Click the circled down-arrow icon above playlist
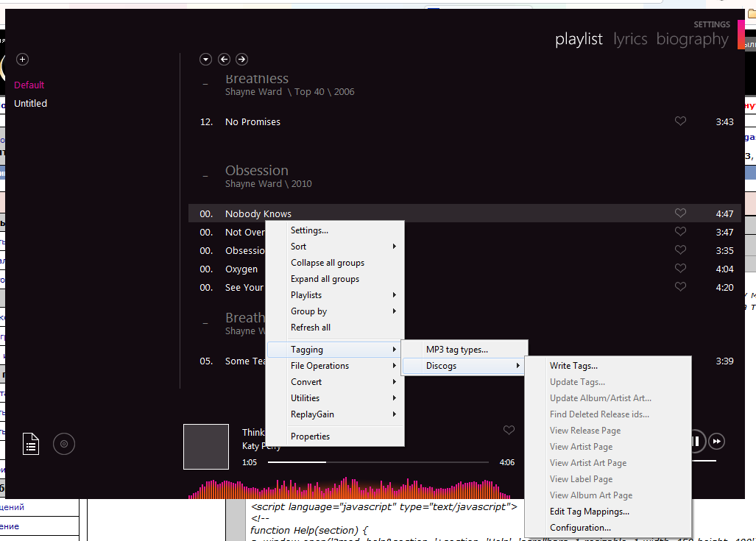 [206, 60]
